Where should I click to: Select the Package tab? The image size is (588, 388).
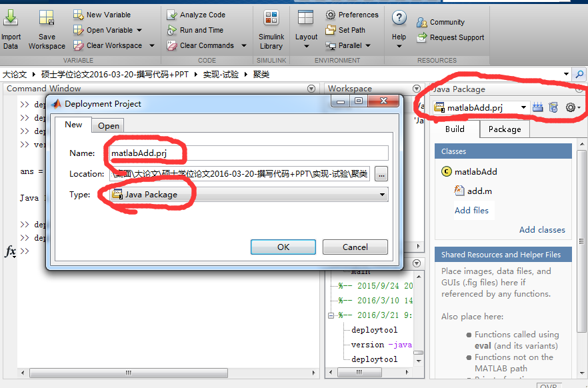505,129
